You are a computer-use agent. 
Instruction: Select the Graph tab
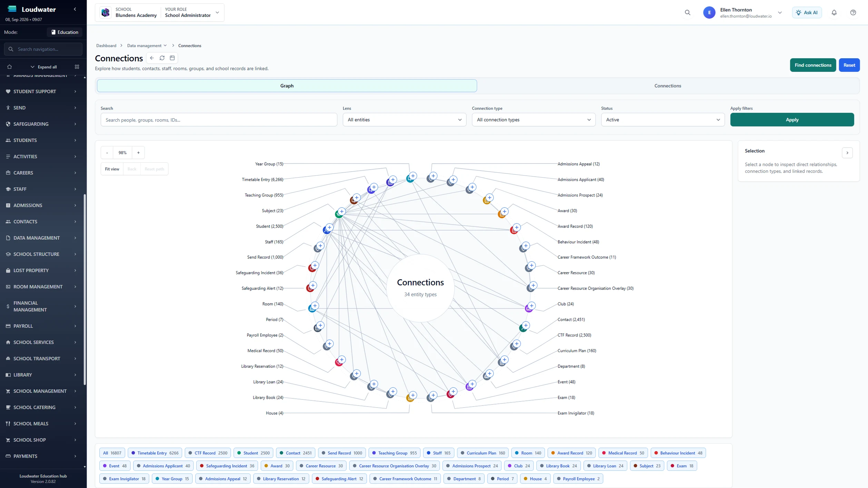287,86
